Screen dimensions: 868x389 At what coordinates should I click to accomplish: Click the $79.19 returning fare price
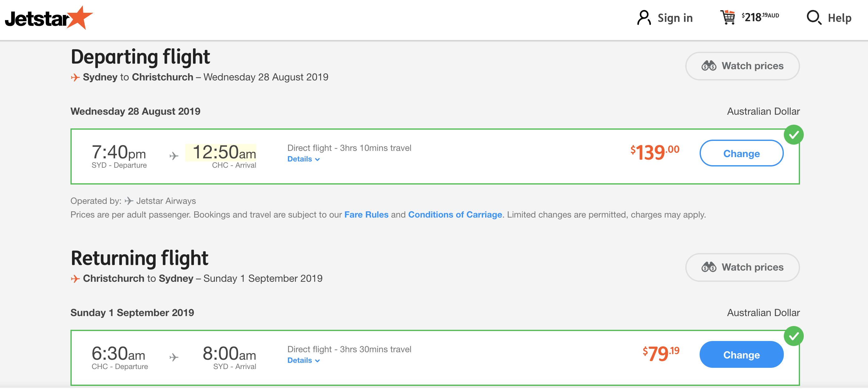(x=661, y=354)
